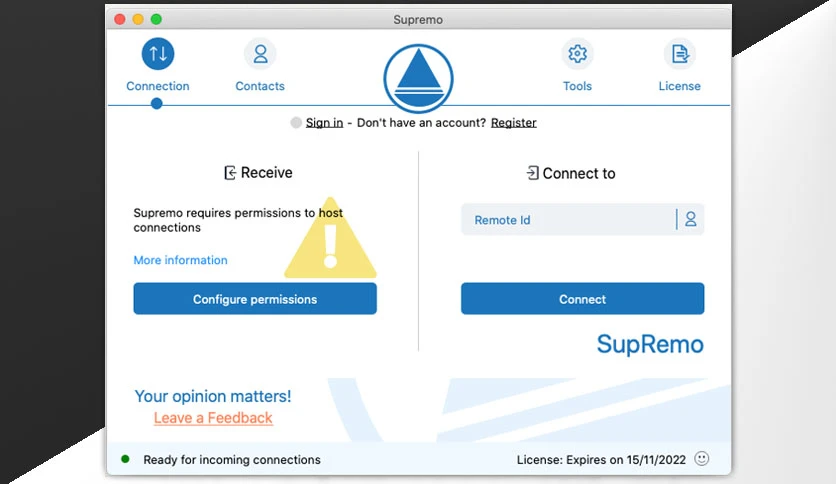Click the 'Don't have an account?' text
Viewport: 836px width, 484px height.
(421, 123)
